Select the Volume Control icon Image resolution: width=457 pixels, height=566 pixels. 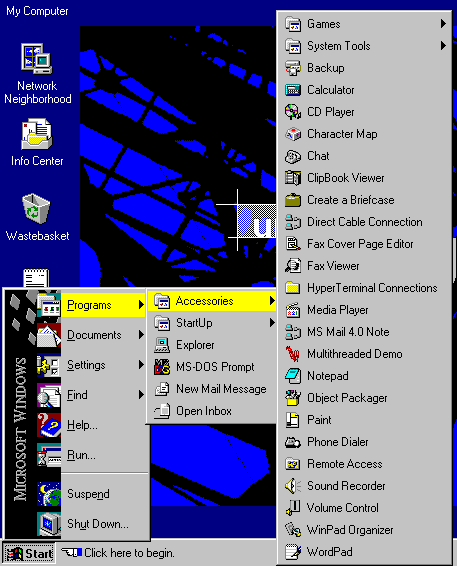293,508
